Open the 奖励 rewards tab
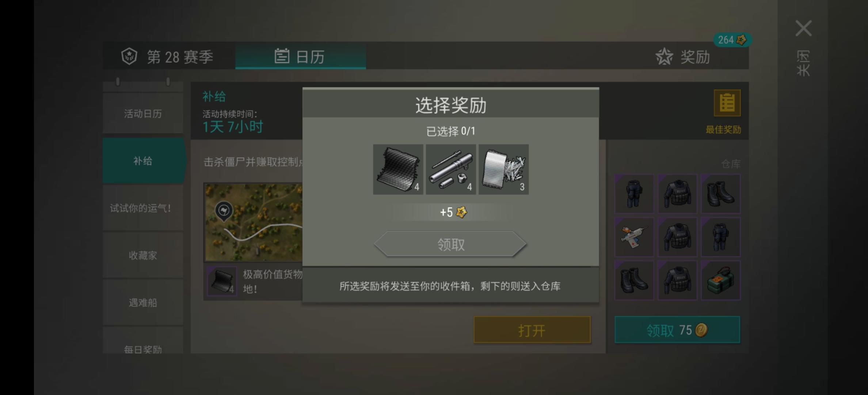The image size is (868, 395). (x=683, y=57)
